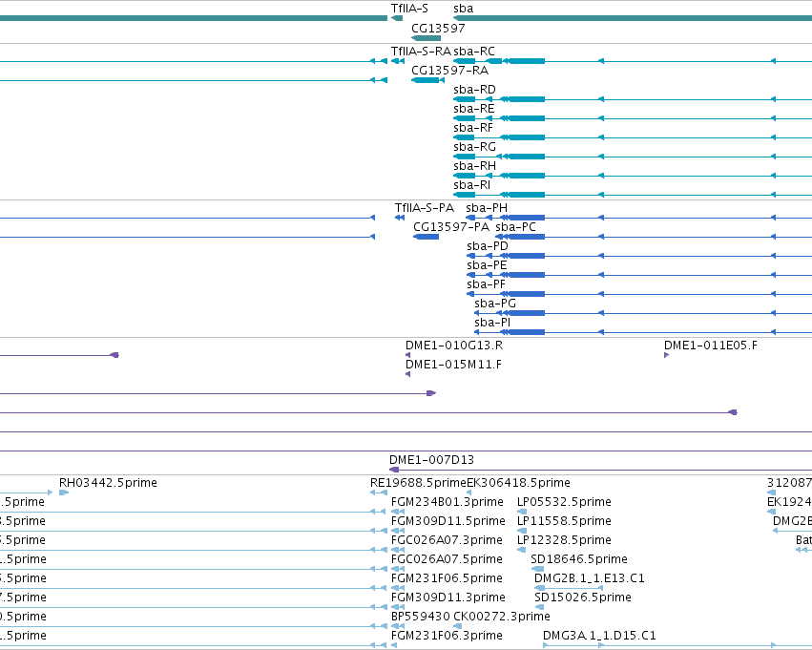Select the small glyph beside RH03442.5prime
This screenshot has height=650, width=812.
(64, 493)
